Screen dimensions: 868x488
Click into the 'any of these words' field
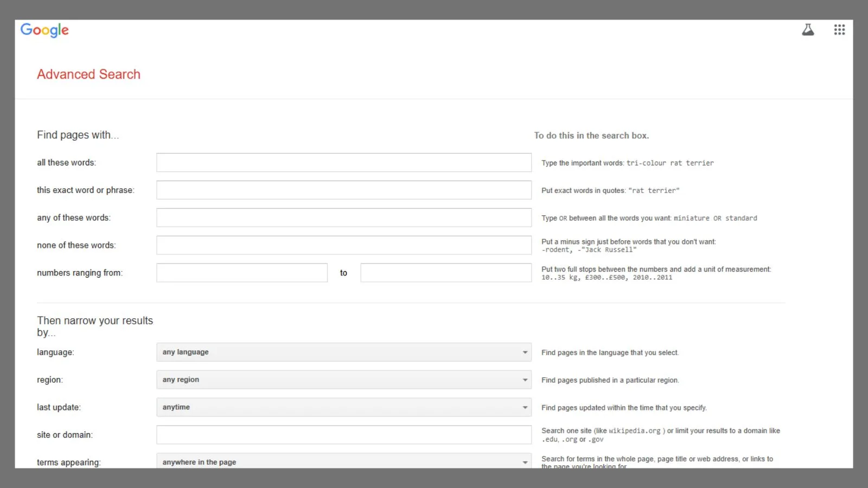344,217
